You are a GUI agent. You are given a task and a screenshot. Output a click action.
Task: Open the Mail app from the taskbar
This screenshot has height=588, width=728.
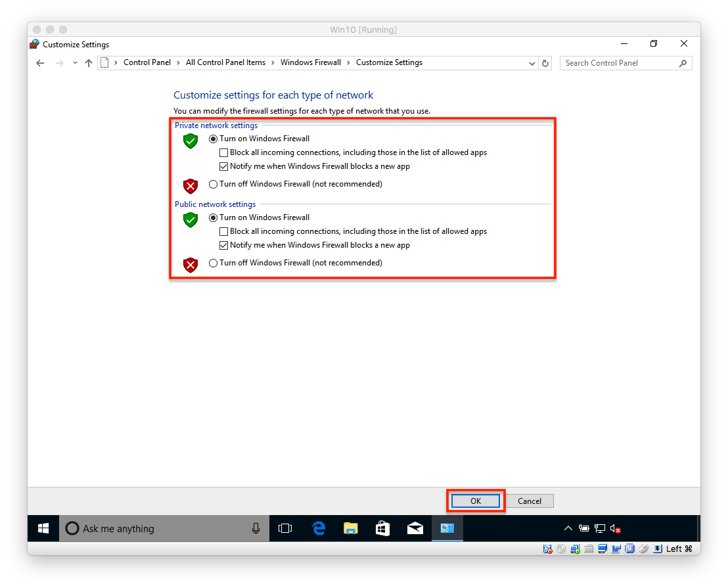click(415, 528)
